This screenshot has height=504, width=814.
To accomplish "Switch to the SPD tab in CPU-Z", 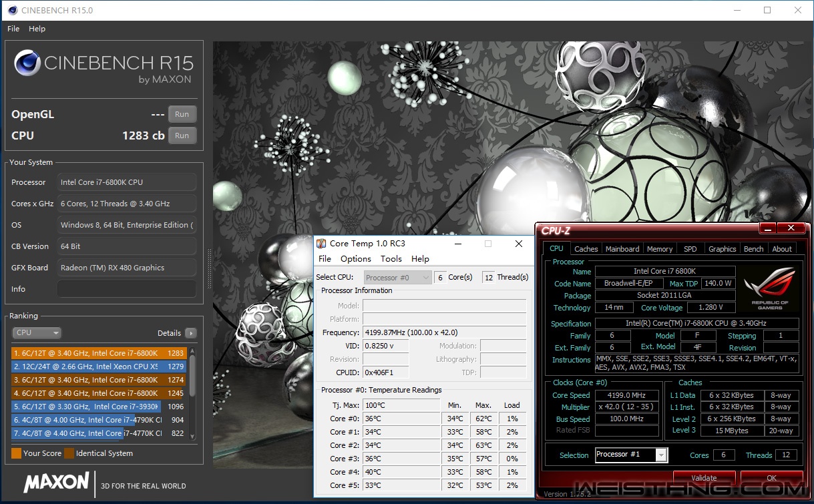I will [690, 249].
